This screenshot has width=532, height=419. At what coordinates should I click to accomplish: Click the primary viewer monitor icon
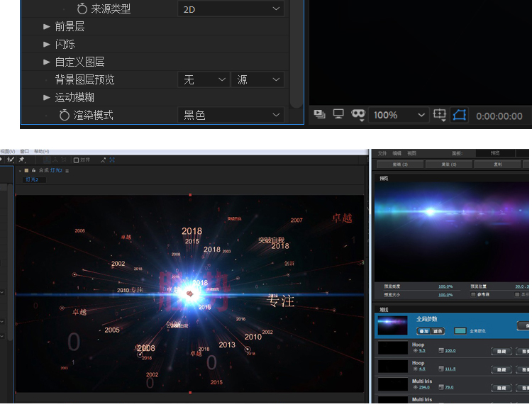[338, 114]
